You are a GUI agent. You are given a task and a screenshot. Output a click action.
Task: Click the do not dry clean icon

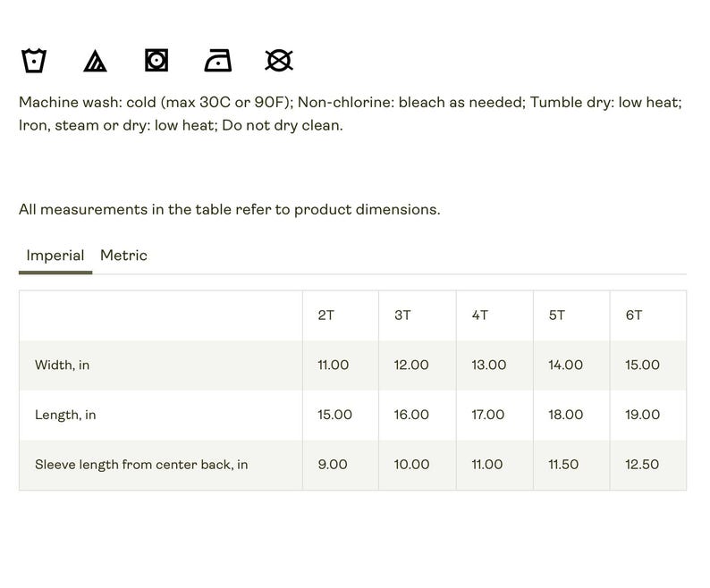(279, 60)
